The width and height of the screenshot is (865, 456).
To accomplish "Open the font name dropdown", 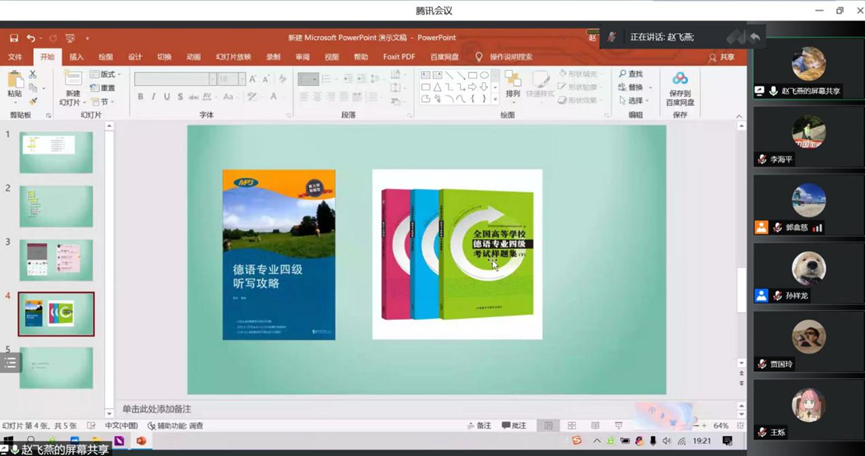I will [212, 79].
